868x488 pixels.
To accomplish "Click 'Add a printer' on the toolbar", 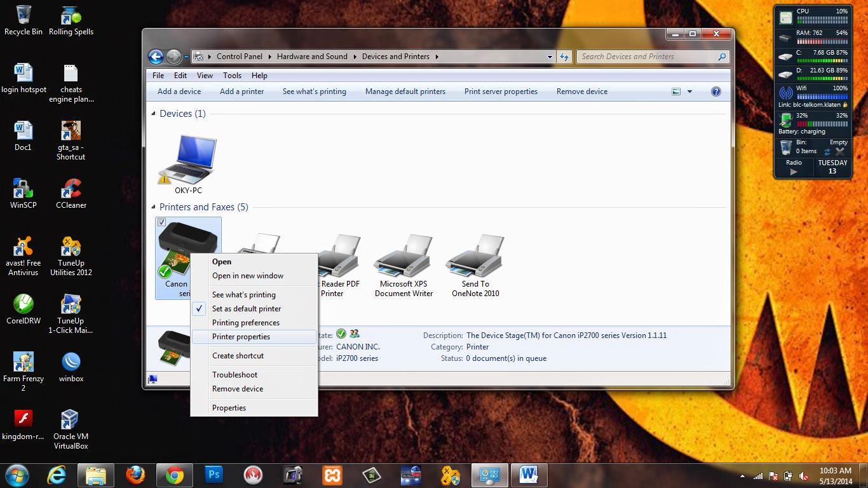I will click(241, 91).
